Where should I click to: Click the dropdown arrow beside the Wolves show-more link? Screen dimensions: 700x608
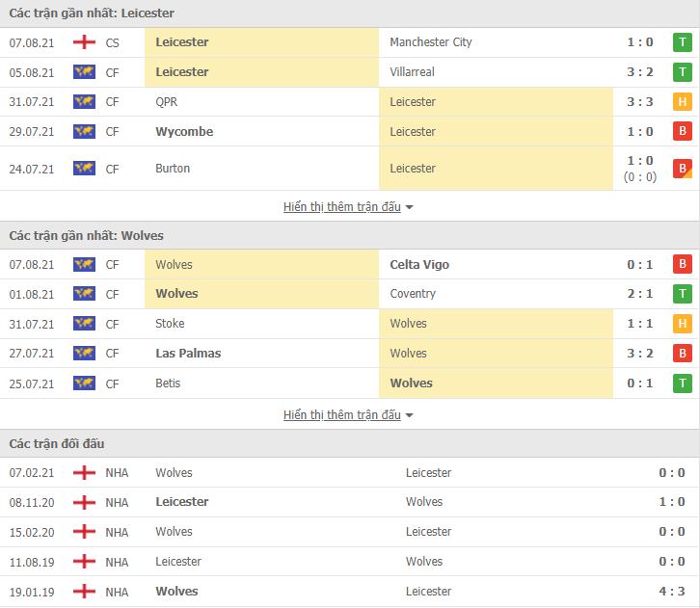click(x=409, y=415)
